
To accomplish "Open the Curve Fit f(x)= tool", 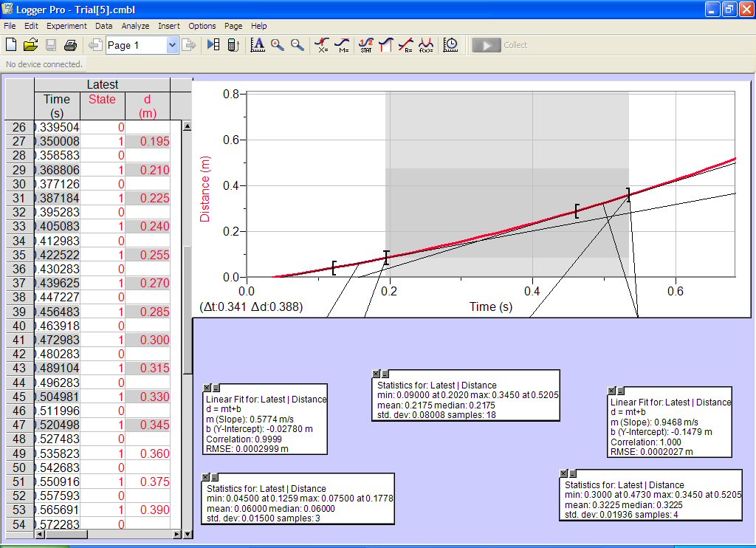I will point(426,45).
